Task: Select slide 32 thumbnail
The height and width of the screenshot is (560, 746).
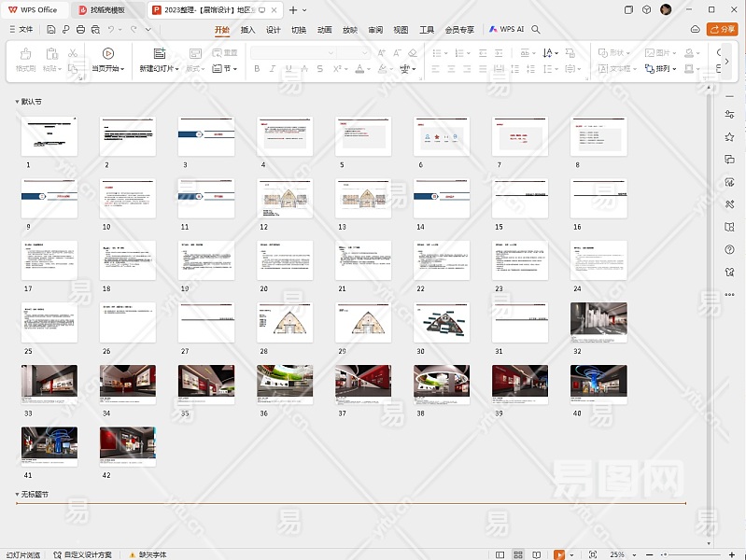Action: [598, 322]
